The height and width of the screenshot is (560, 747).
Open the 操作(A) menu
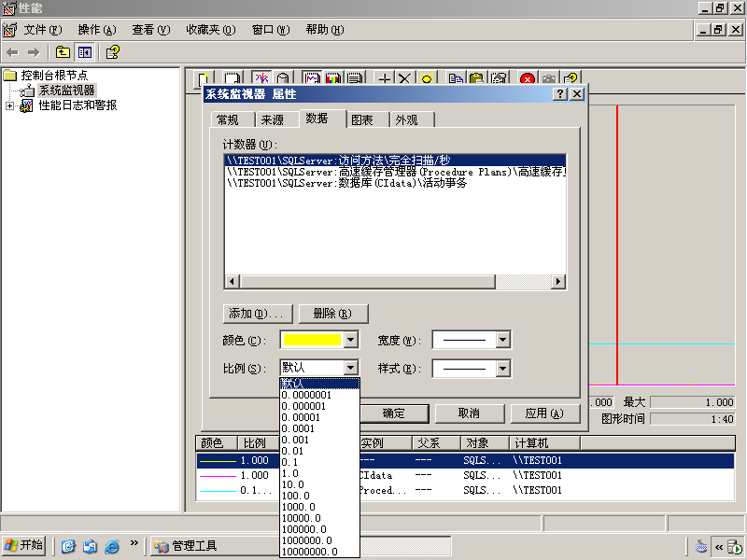coord(97,30)
